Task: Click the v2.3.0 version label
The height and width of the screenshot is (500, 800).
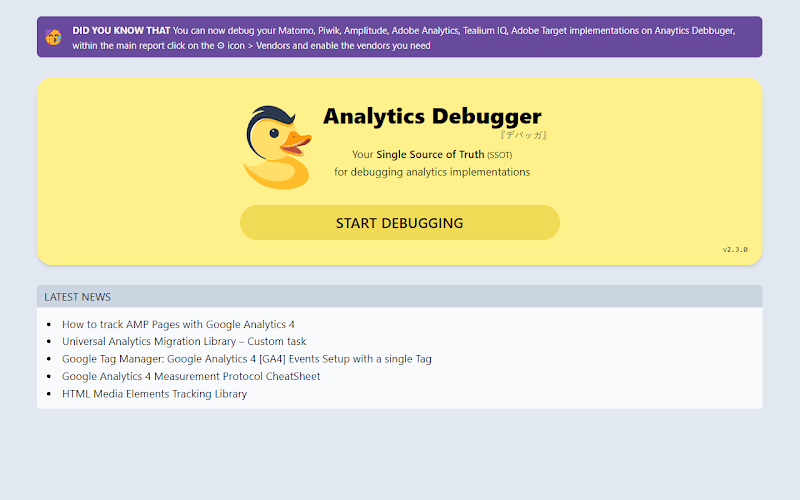Action: click(735, 249)
